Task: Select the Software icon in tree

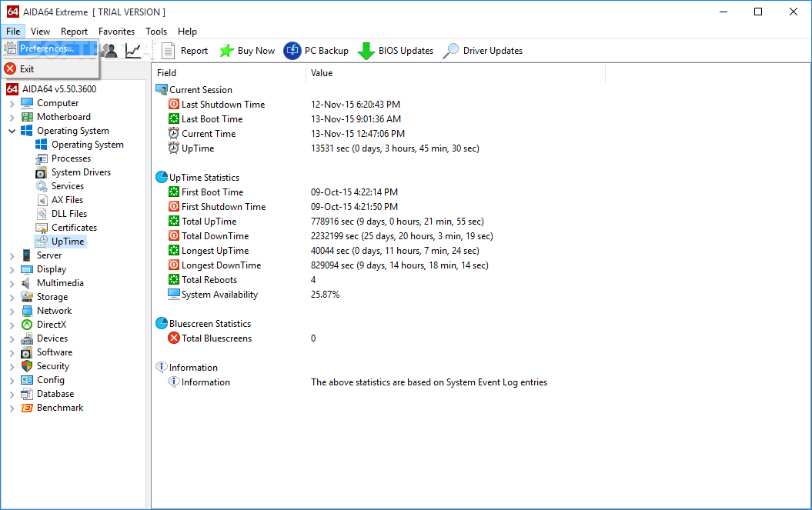Action: coord(27,352)
